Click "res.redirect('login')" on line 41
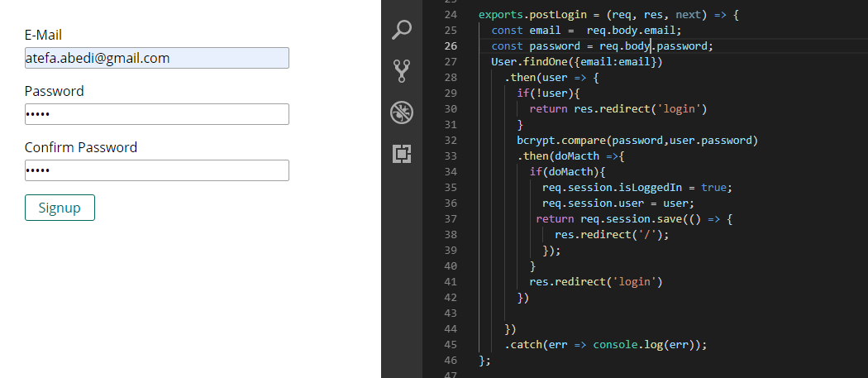 (596, 282)
